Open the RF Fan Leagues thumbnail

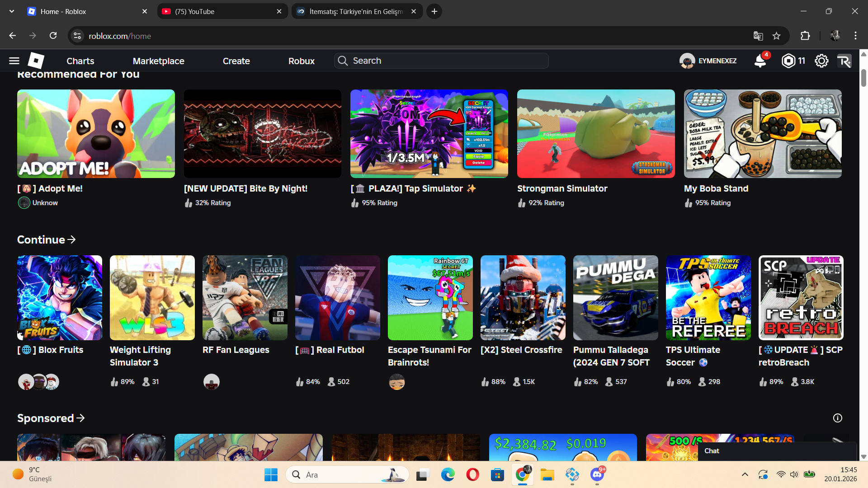[x=245, y=298]
